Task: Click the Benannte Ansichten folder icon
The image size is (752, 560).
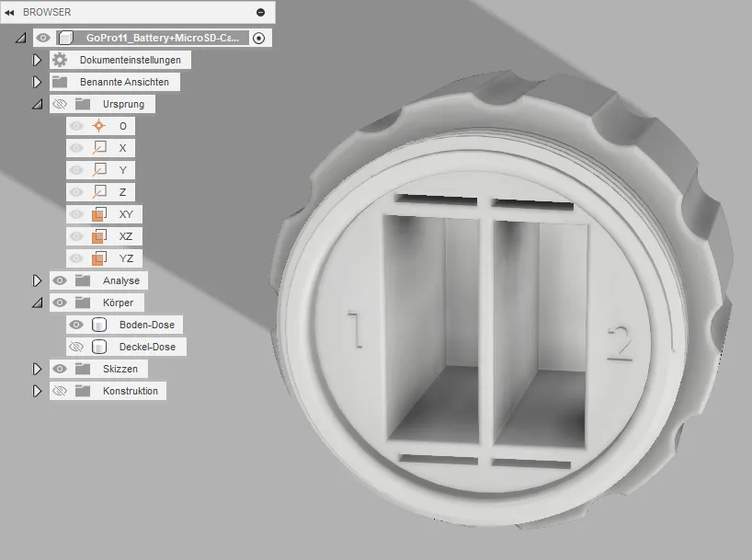Action: click(60, 82)
